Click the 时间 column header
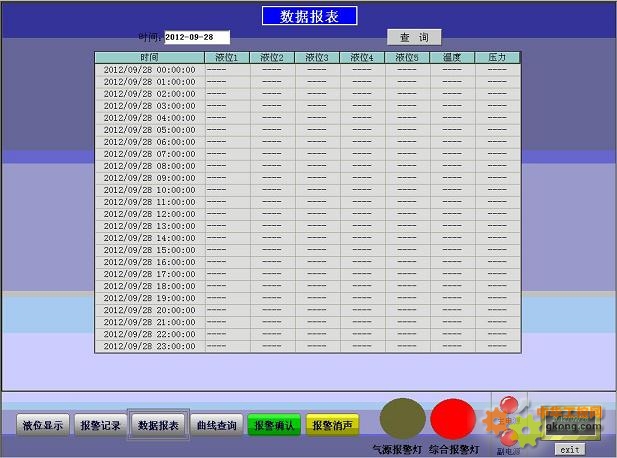The image size is (617, 458). pos(150,57)
